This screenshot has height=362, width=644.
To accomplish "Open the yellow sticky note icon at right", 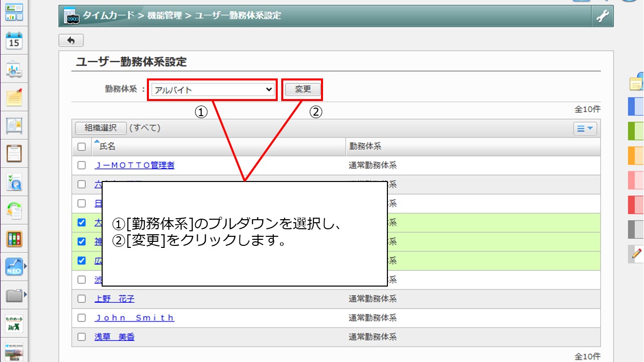I will [637, 82].
